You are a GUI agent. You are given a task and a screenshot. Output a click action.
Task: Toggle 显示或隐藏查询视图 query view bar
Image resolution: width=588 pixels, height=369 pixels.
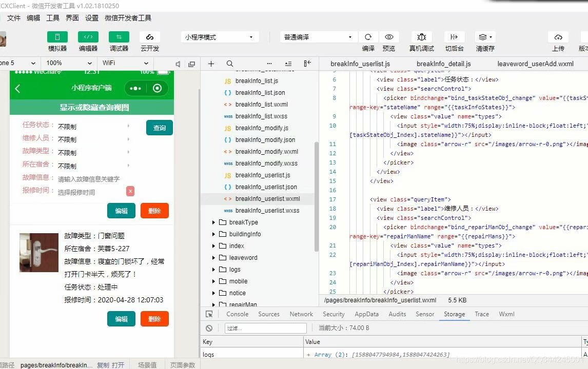92,108
